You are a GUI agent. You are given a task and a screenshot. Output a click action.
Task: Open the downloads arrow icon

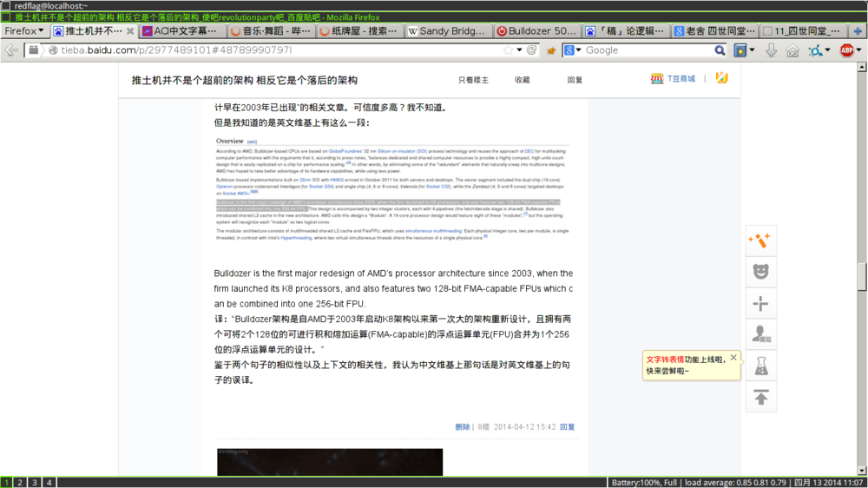click(771, 50)
